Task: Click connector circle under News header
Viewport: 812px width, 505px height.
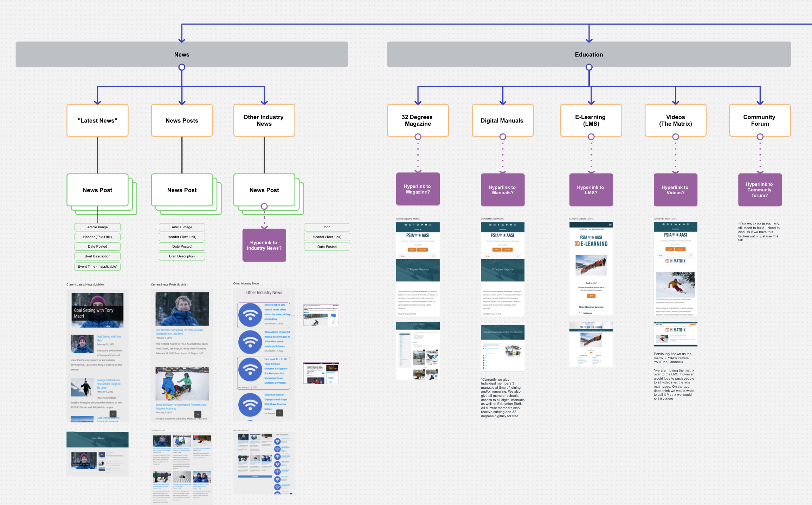Action: click(x=182, y=67)
